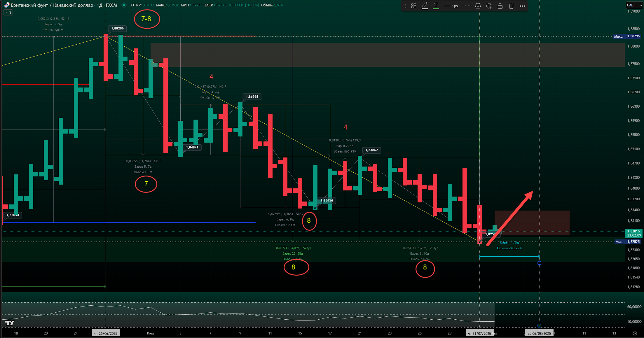This screenshot has height=338, width=644.
Task: Toggle the lock on the selected drawing
Action: click(x=500, y=6)
